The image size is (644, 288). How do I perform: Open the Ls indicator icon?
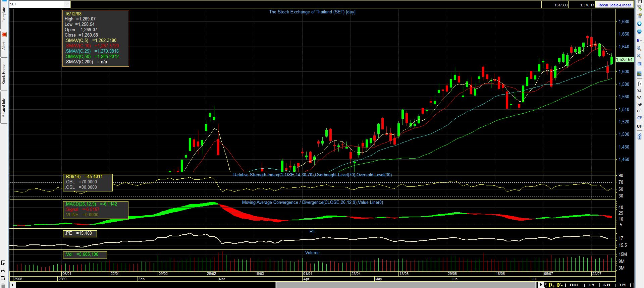[x=639, y=74]
